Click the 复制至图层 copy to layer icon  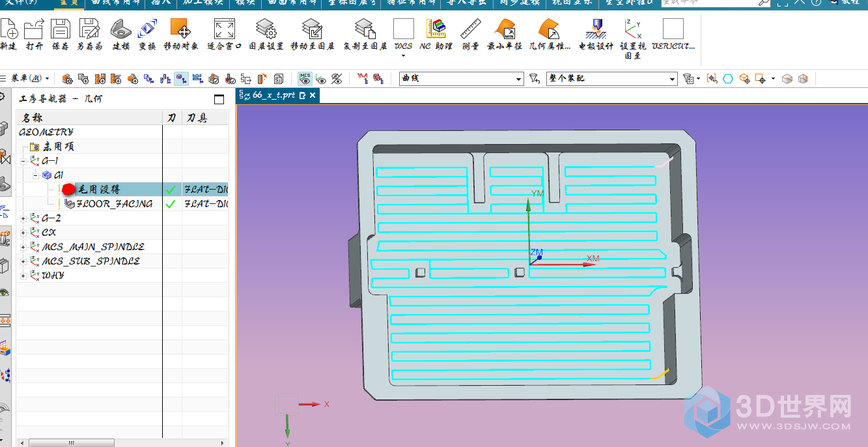[365, 29]
